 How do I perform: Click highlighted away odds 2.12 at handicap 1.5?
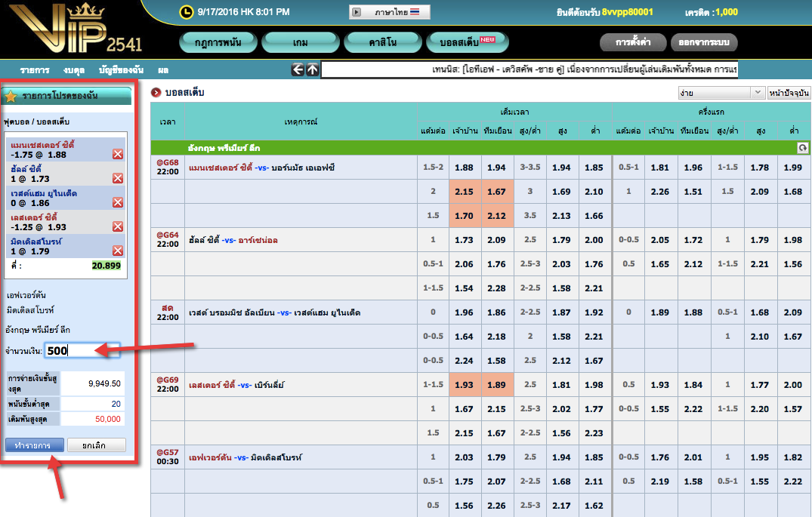coord(496,216)
